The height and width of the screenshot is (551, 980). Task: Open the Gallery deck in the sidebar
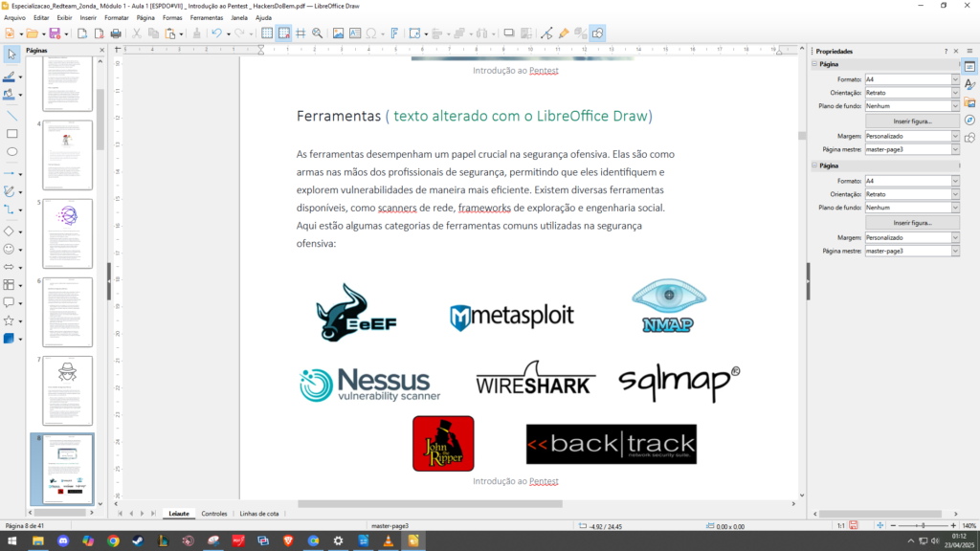[x=969, y=102]
